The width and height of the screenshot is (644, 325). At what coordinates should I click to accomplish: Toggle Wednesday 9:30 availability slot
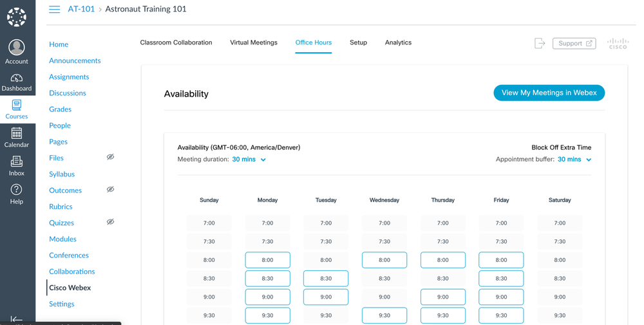(384, 315)
